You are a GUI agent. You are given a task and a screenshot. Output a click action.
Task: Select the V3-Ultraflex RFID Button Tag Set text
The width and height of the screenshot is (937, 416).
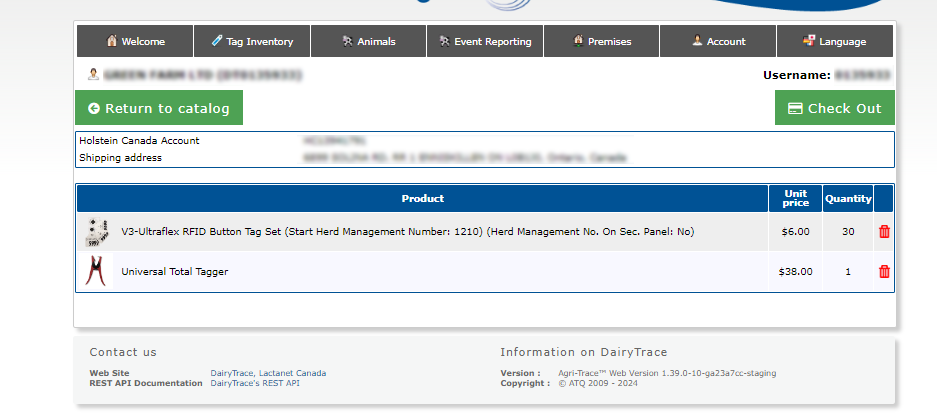pos(408,232)
